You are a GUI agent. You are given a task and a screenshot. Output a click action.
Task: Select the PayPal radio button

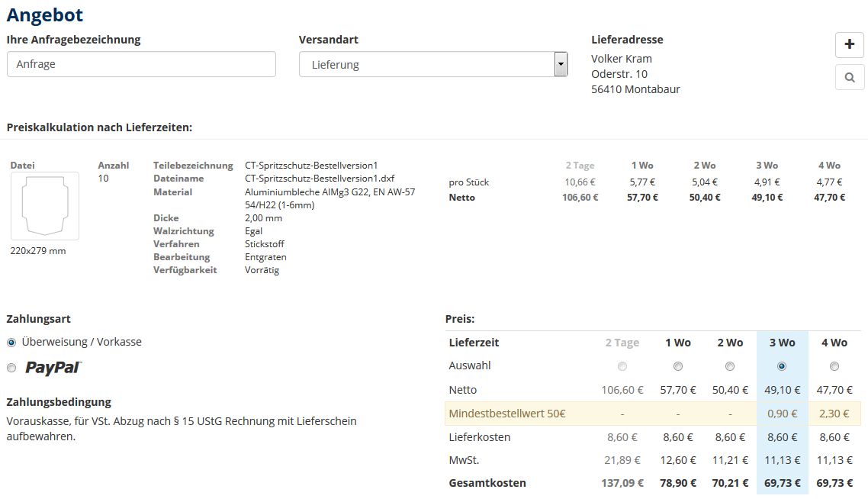tap(11, 369)
